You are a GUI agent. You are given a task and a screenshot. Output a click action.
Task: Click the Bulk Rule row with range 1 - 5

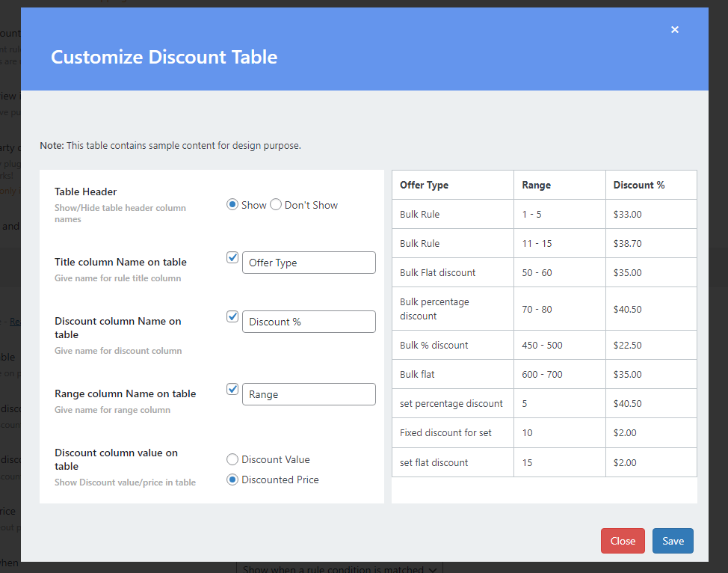pos(544,214)
